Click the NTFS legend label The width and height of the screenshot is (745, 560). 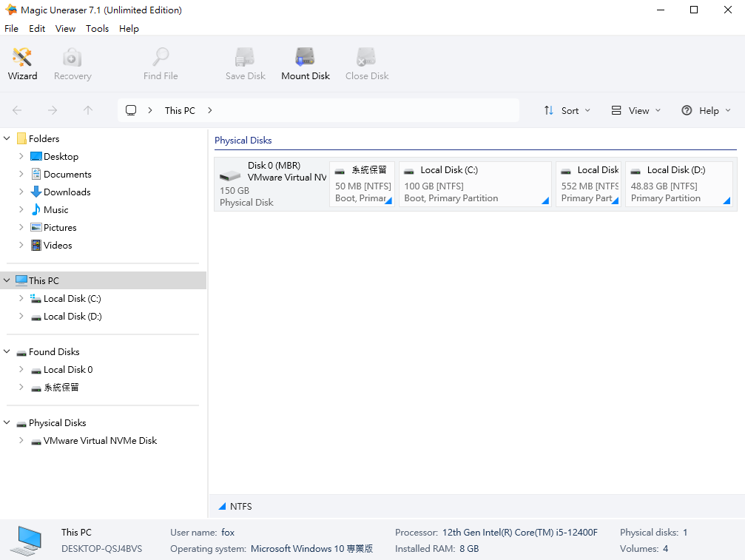(x=241, y=506)
